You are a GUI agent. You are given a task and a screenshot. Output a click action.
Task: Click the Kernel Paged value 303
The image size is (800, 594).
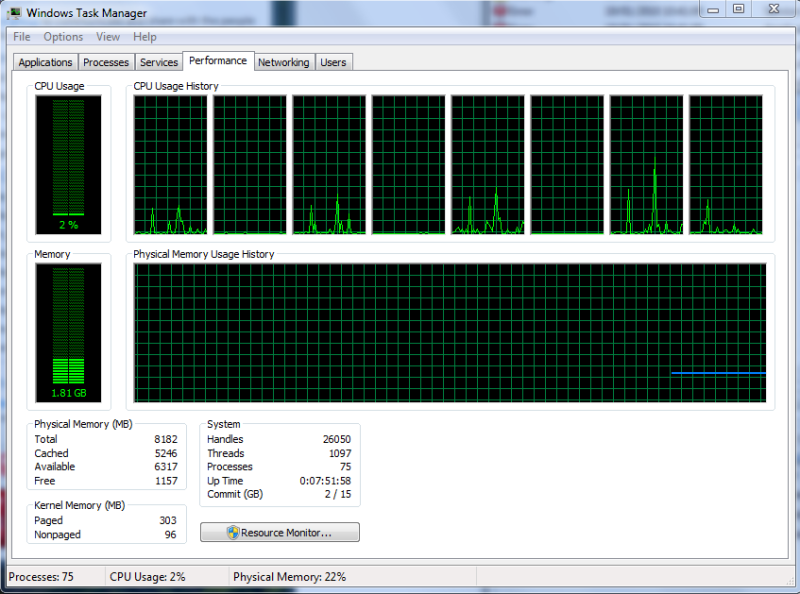tap(168, 521)
